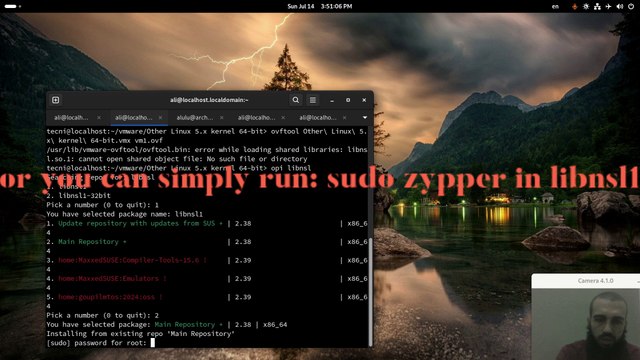This screenshot has width=640, height=360.
Task: Click the 'home:MaxxedSUSE:Emulators' entry
Action: (x=112, y=278)
